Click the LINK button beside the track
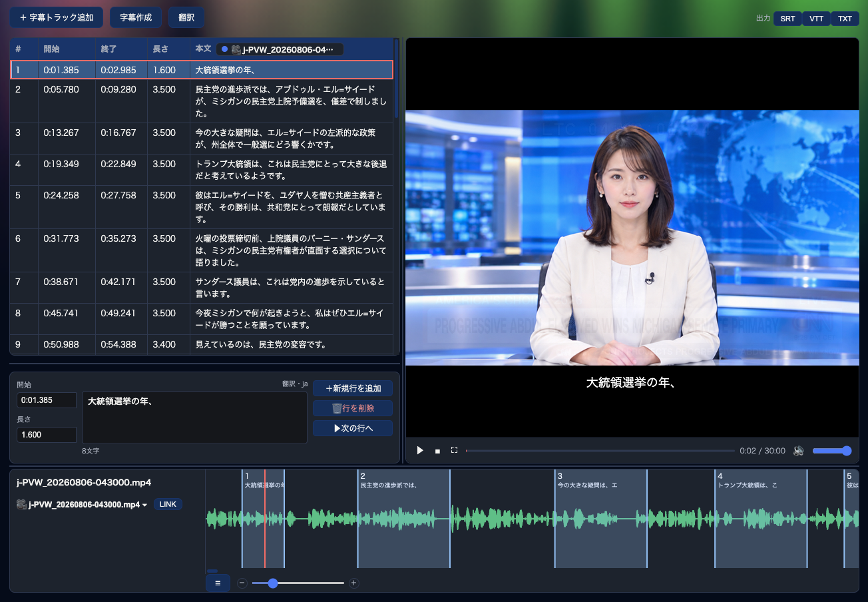This screenshot has height=602, width=868. coord(168,504)
